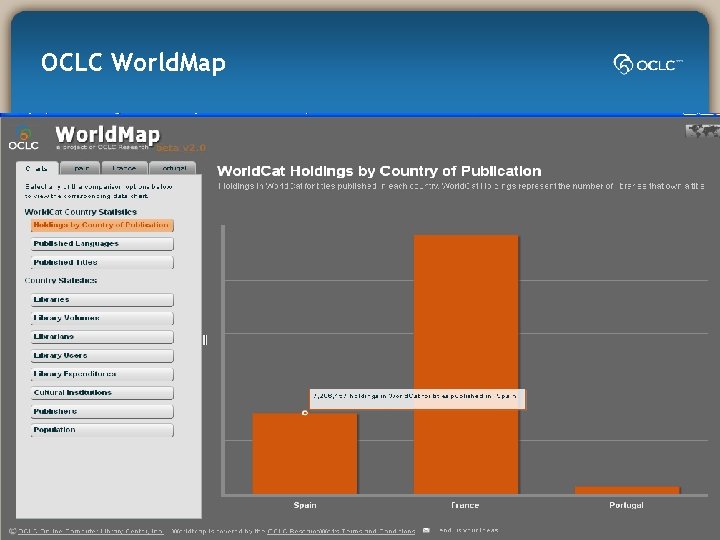Switch to the France tab
The image size is (720, 540).
(x=124, y=169)
